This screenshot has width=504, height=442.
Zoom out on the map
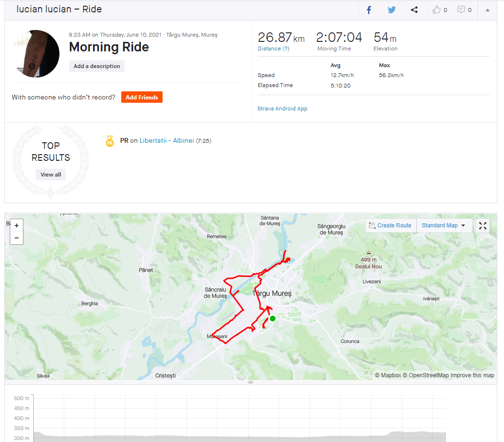[x=17, y=238]
